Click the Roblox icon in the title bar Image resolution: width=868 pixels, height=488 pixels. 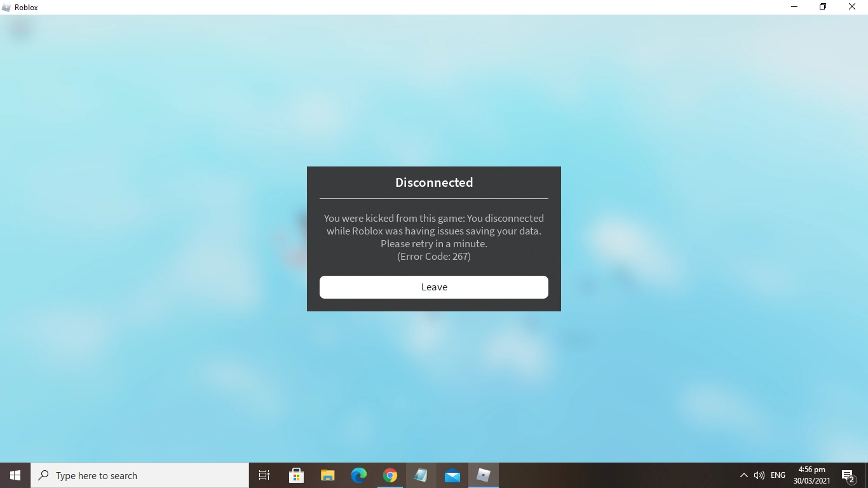pos(6,7)
